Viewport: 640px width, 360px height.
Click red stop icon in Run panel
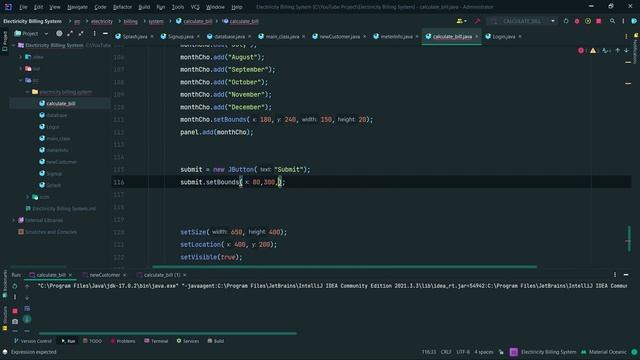click(15, 311)
